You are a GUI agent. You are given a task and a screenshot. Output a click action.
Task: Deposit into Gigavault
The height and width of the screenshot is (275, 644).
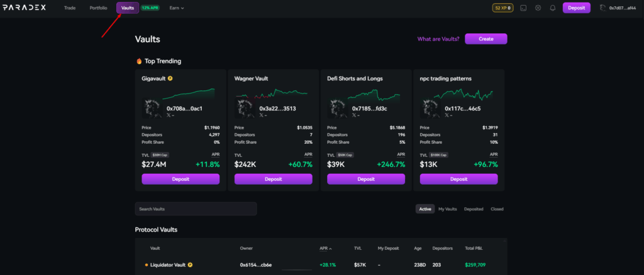click(180, 179)
